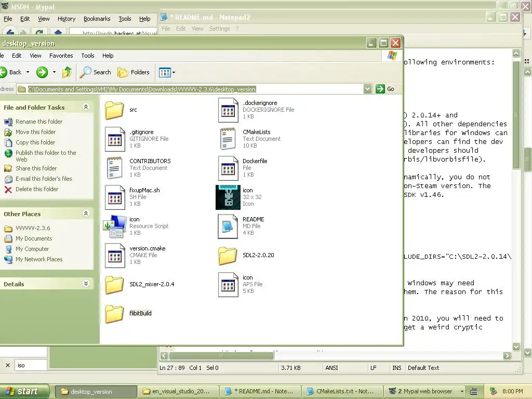Click Publish this folder to the Web

pyautogui.click(x=46, y=156)
